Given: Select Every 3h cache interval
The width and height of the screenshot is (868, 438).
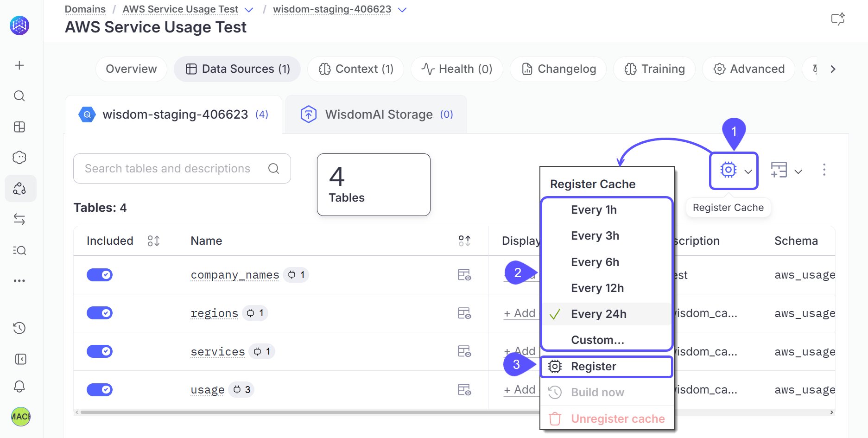Looking at the screenshot, I should tap(607, 236).
